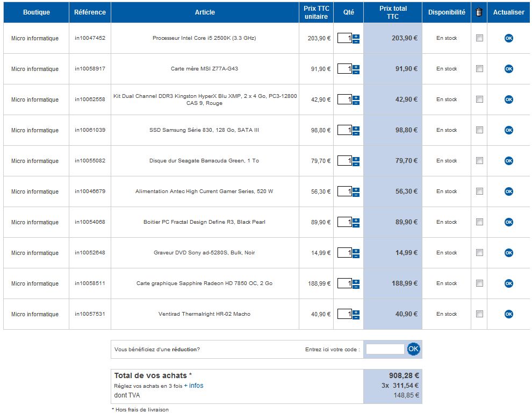Screen dimensions: 532x419
Task: Tick delete checkbox for Seagate Barracuda Green
Action: coord(479,161)
